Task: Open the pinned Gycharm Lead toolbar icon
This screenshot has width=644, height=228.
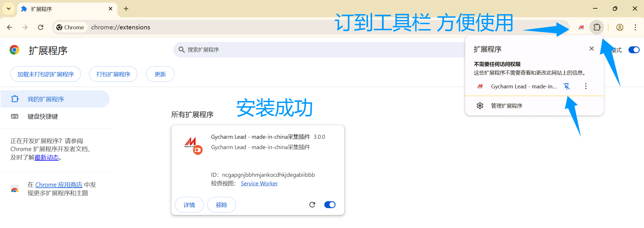Action: tap(581, 27)
